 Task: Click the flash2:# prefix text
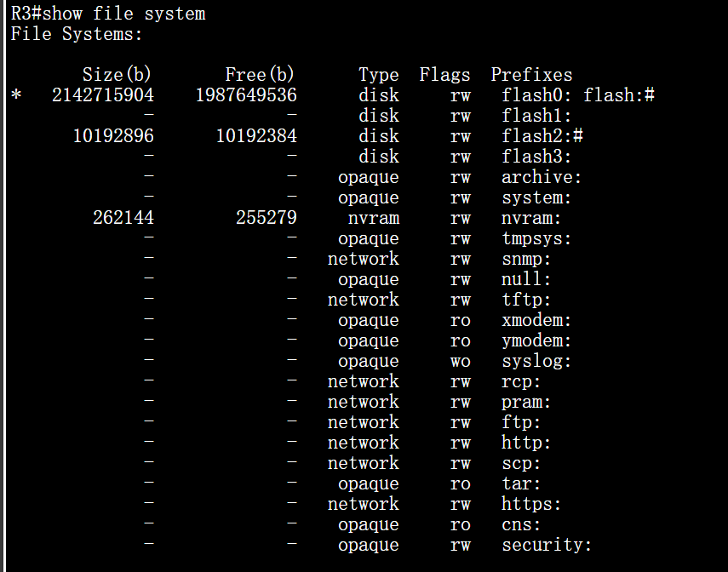click(x=542, y=135)
